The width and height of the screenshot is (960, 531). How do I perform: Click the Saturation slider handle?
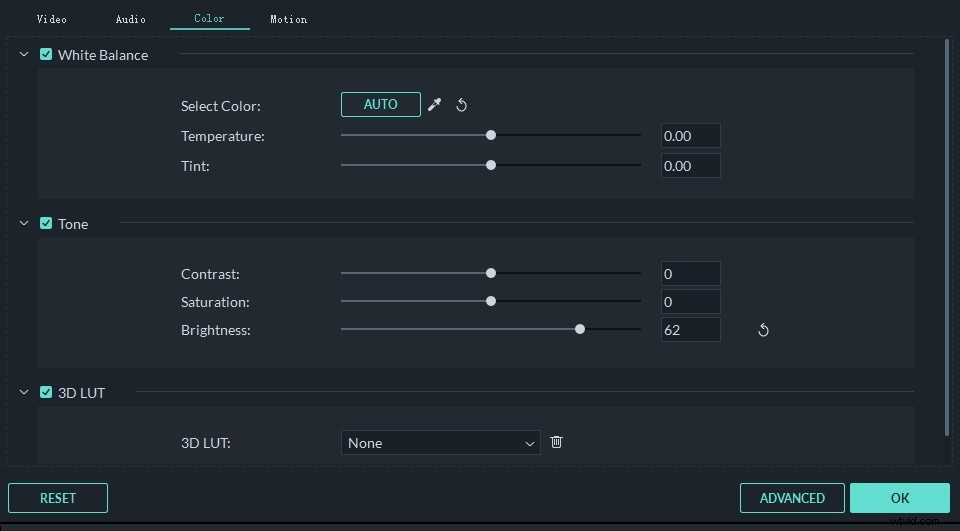(x=490, y=301)
